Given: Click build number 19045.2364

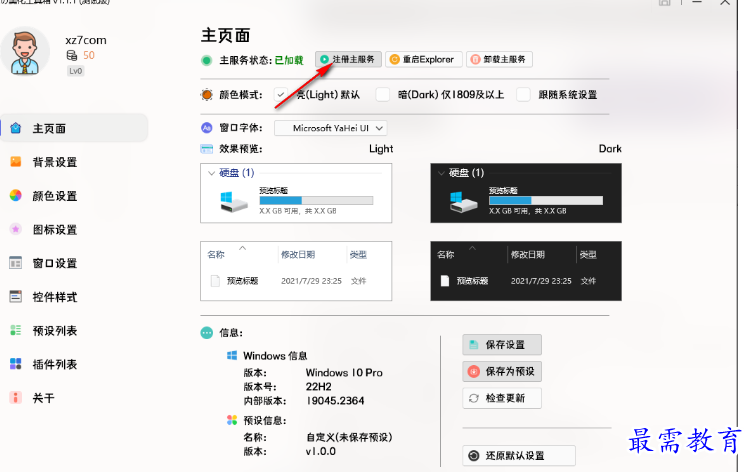Looking at the screenshot, I should 335,401.
